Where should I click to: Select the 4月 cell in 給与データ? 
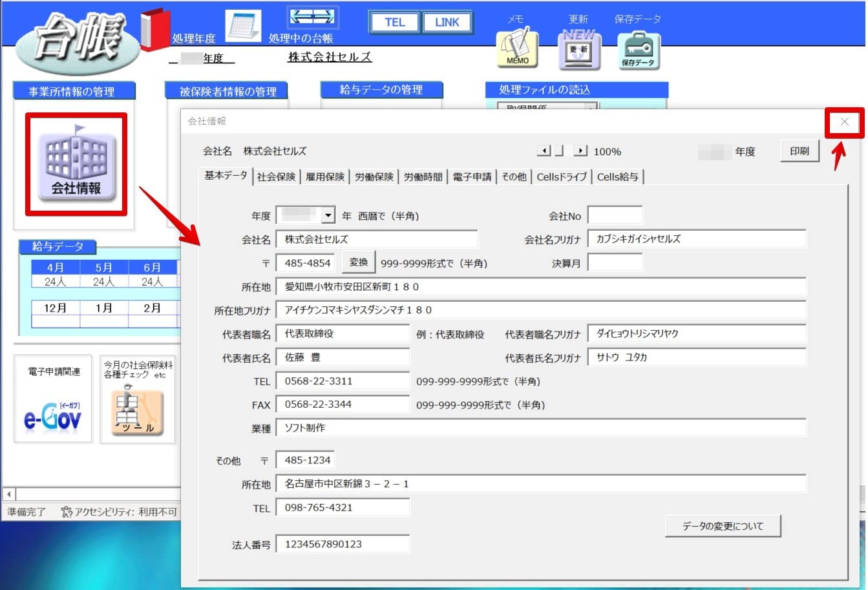(56, 268)
